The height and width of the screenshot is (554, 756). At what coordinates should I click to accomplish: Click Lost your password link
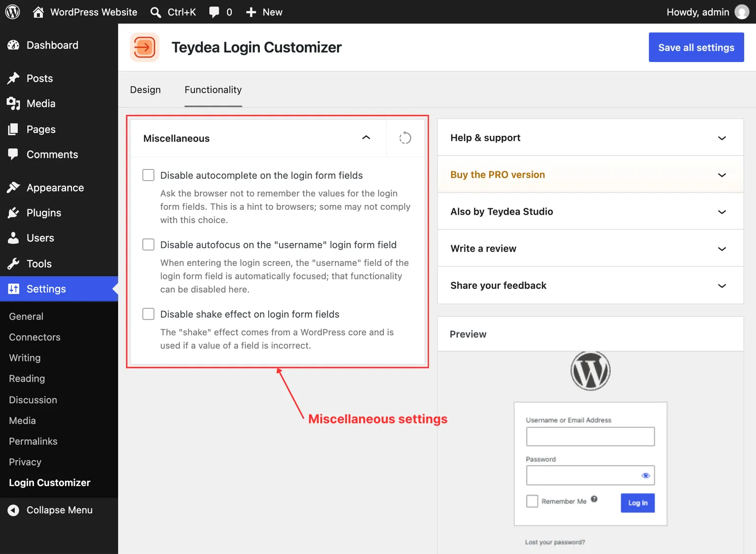(555, 542)
